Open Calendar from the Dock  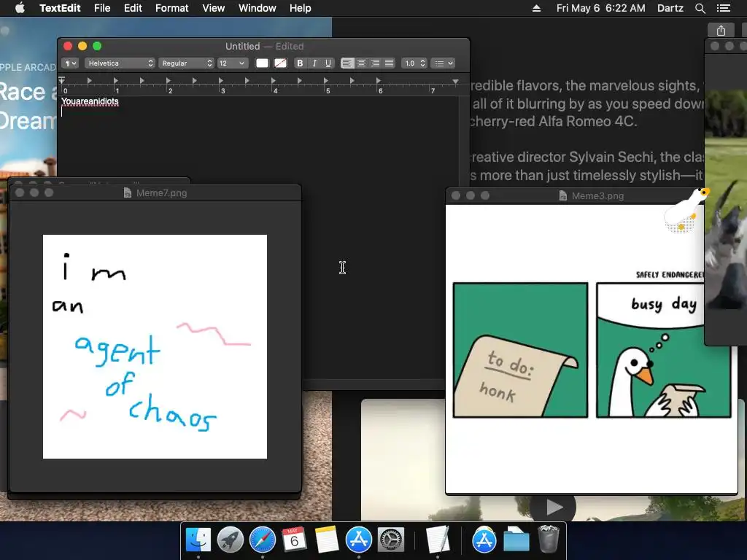point(294,540)
